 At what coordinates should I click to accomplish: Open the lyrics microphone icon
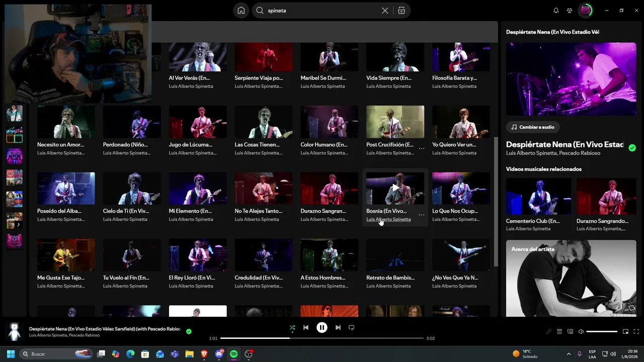(549, 332)
